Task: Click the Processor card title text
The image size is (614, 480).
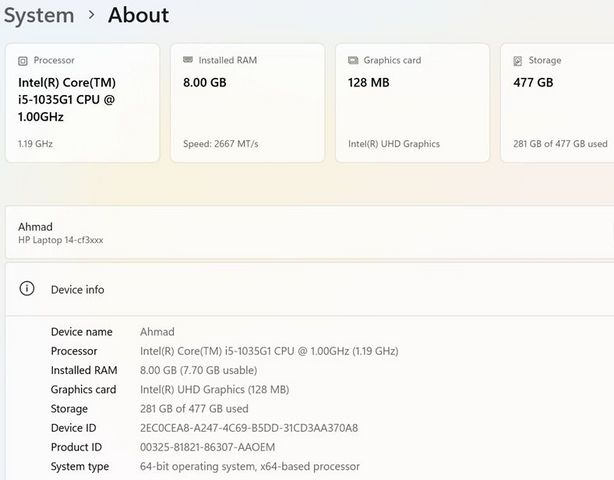Action: pyautogui.click(x=54, y=60)
